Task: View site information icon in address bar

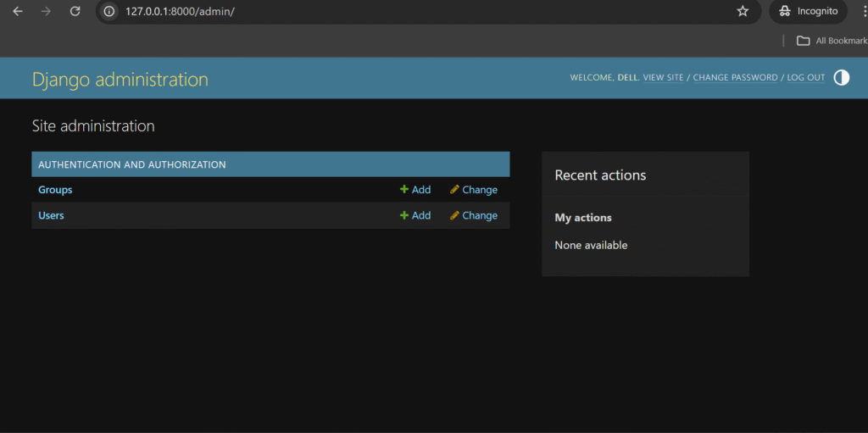Action: (x=109, y=11)
